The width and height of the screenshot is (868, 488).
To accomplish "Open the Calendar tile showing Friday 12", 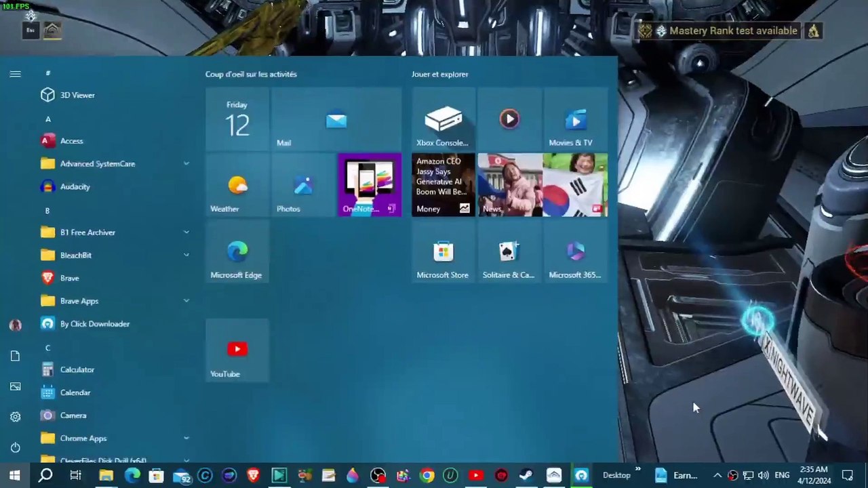I will 237,119.
